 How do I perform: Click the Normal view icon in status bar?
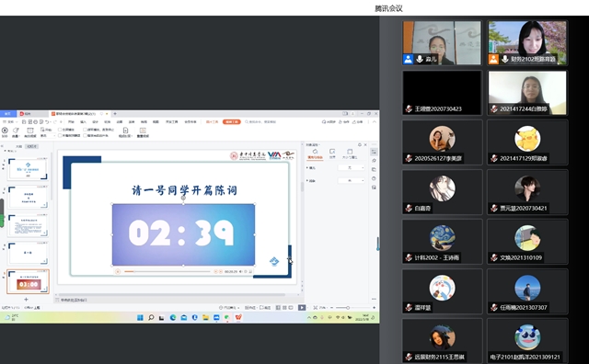[278, 308]
